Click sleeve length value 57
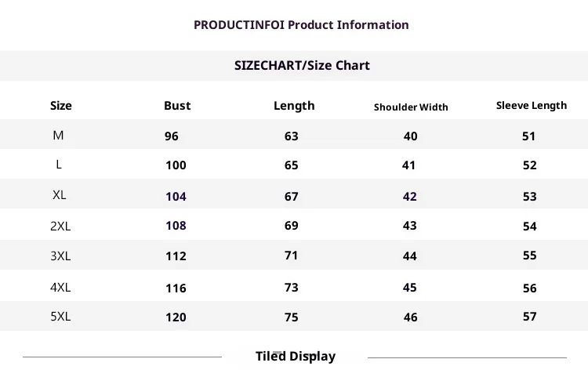This screenshot has width=588, height=388. click(529, 317)
